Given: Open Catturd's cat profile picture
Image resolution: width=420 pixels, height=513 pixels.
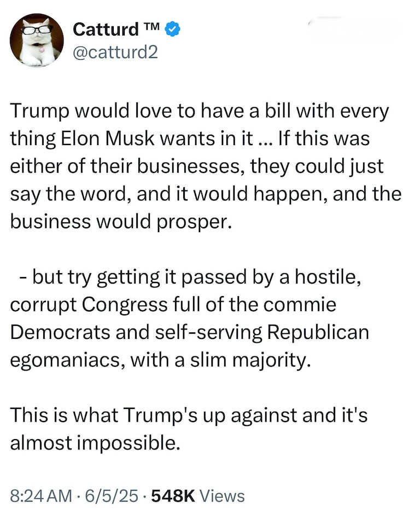Looking at the screenshot, I should (x=37, y=41).
